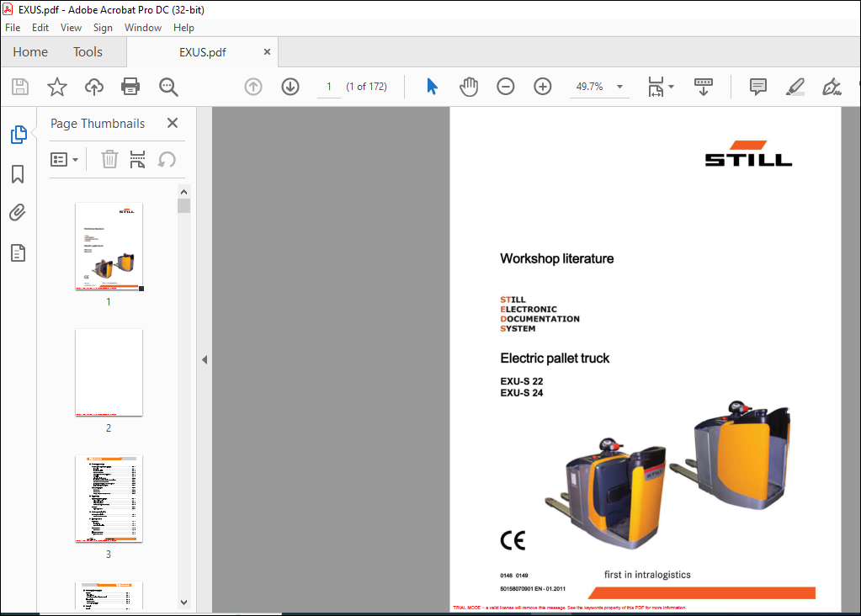Click the 'Workshop literature' heading text
The width and height of the screenshot is (861, 616).
coord(557,258)
